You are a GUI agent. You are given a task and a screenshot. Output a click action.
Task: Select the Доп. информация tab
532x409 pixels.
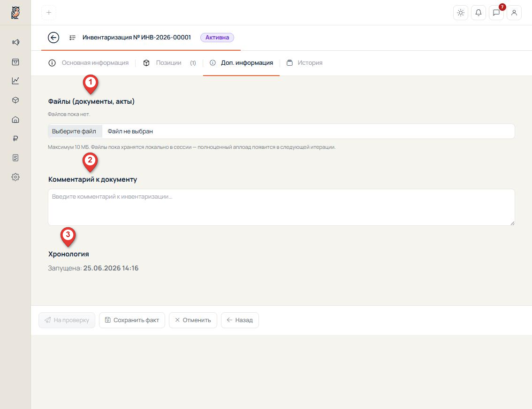[241, 63]
